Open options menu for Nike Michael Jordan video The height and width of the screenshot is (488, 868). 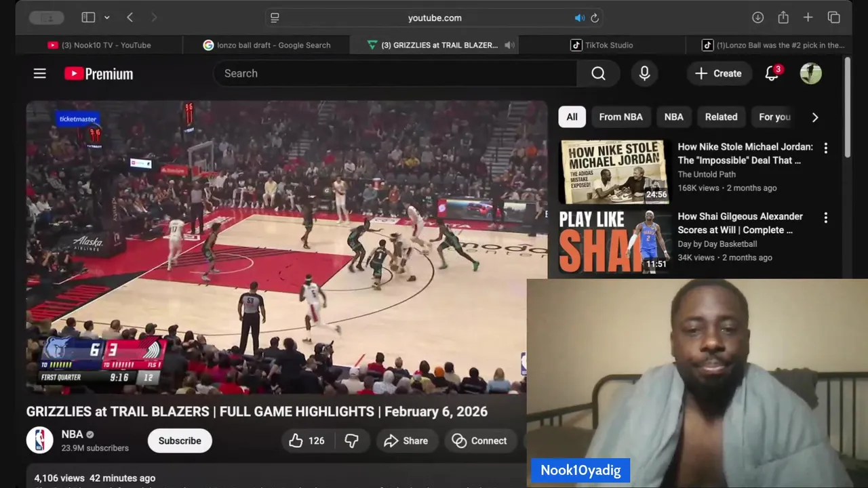(x=825, y=148)
